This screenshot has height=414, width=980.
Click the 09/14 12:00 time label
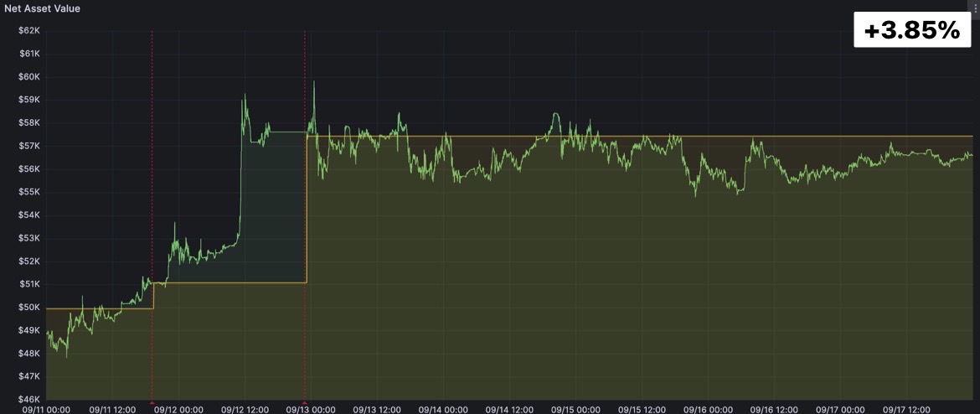pyautogui.click(x=509, y=410)
